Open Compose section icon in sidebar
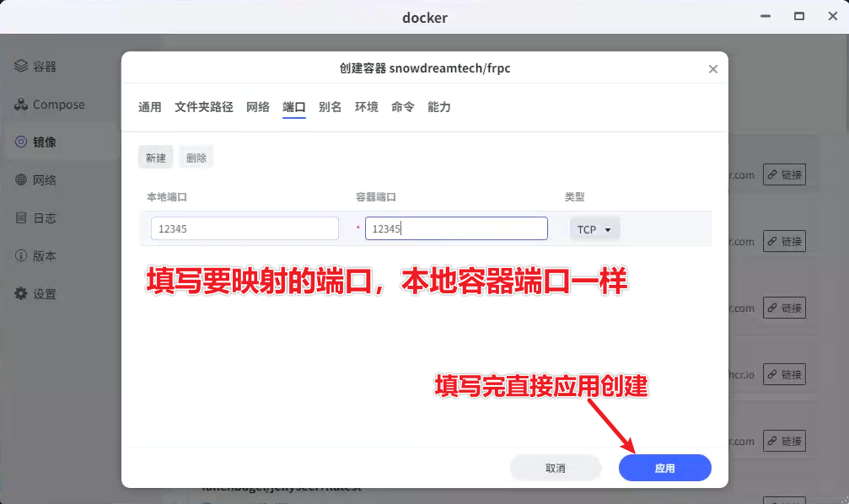The image size is (849, 504). pyautogui.click(x=21, y=105)
